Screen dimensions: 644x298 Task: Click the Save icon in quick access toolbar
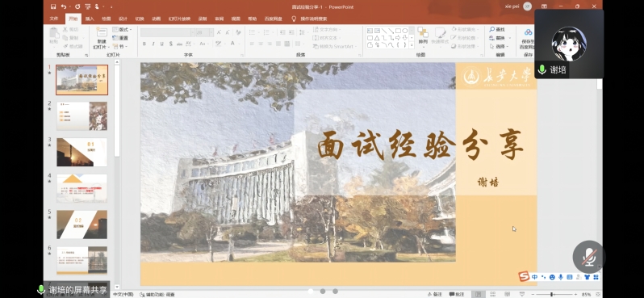point(53,6)
